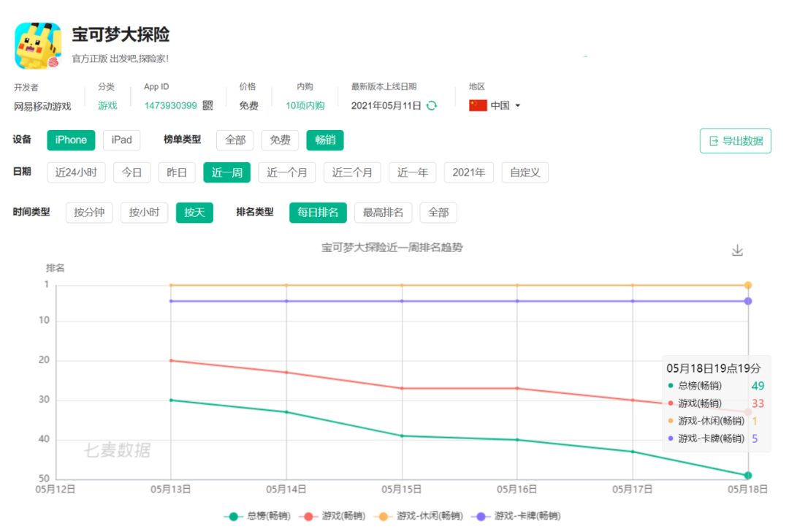This screenshot has height=532, width=789.
Task: Click the China flag icon
Action: [x=478, y=105]
